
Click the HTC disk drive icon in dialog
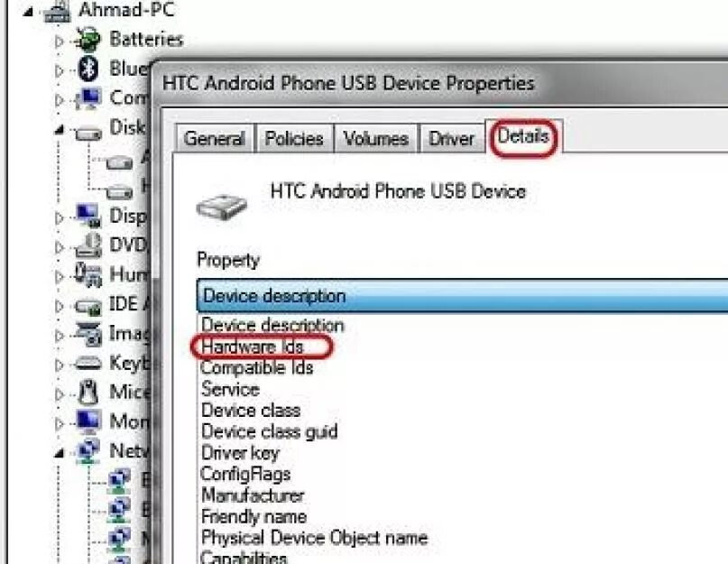click(x=221, y=207)
